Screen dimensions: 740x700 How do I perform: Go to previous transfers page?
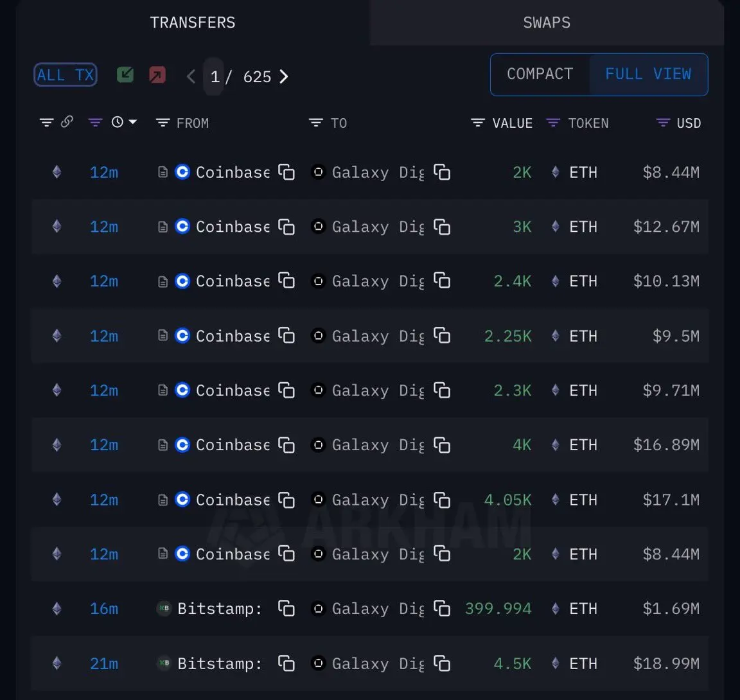pyautogui.click(x=191, y=76)
